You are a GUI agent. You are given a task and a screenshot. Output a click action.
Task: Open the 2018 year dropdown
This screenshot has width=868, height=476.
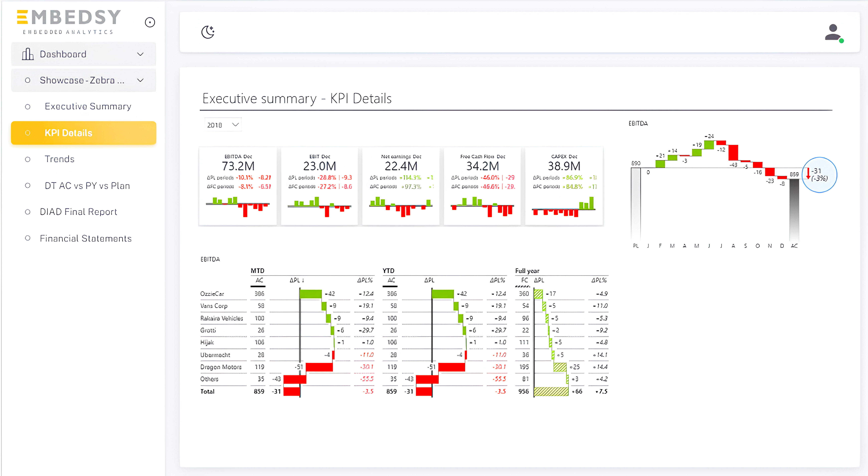(223, 125)
